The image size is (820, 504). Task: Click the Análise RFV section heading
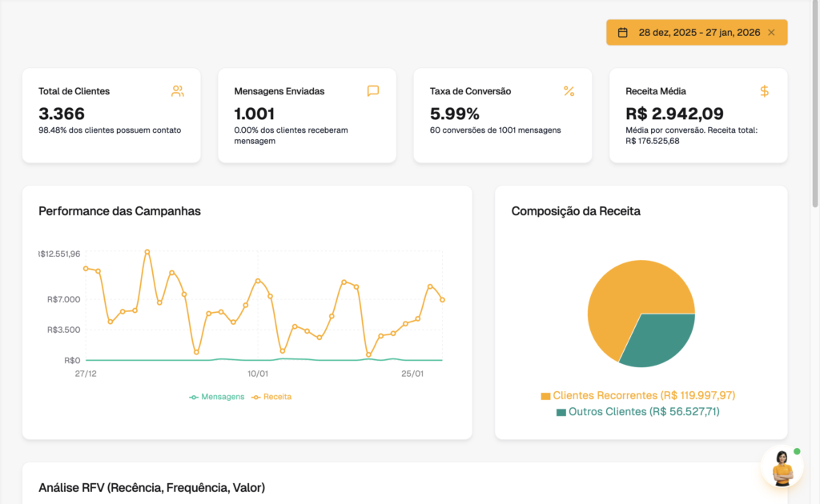point(151,487)
